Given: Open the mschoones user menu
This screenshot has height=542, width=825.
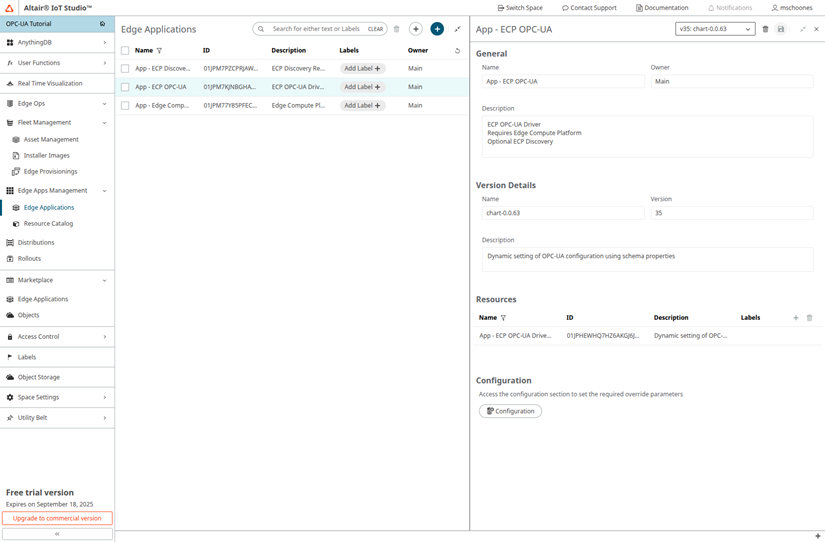Looking at the screenshot, I should click(x=792, y=8).
